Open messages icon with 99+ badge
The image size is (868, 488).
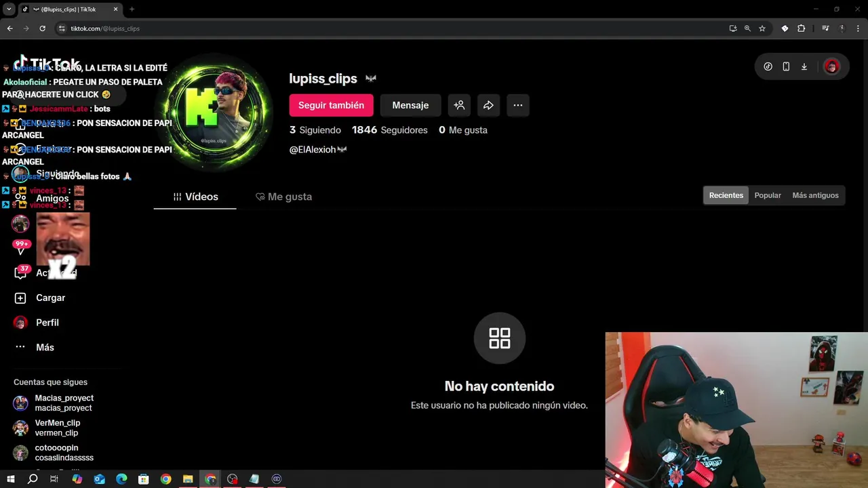[x=20, y=248]
